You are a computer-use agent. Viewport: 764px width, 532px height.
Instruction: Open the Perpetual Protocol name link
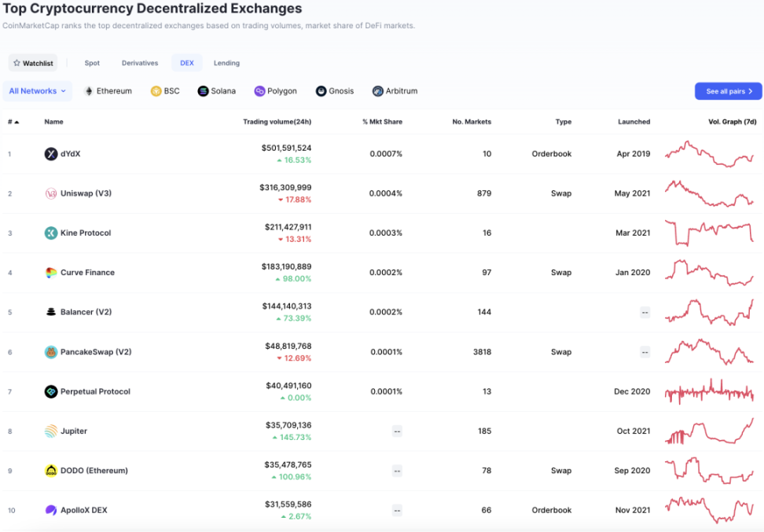click(x=96, y=391)
